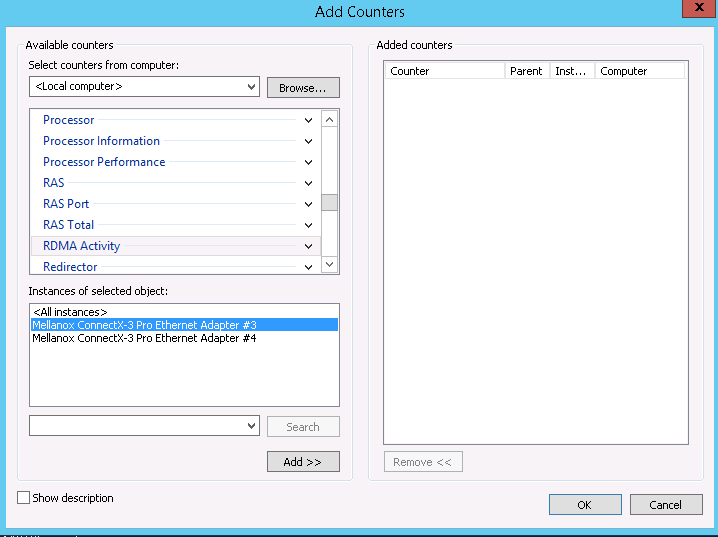
Task: Expand the RAS Total chevron
Action: pos(308,225)
